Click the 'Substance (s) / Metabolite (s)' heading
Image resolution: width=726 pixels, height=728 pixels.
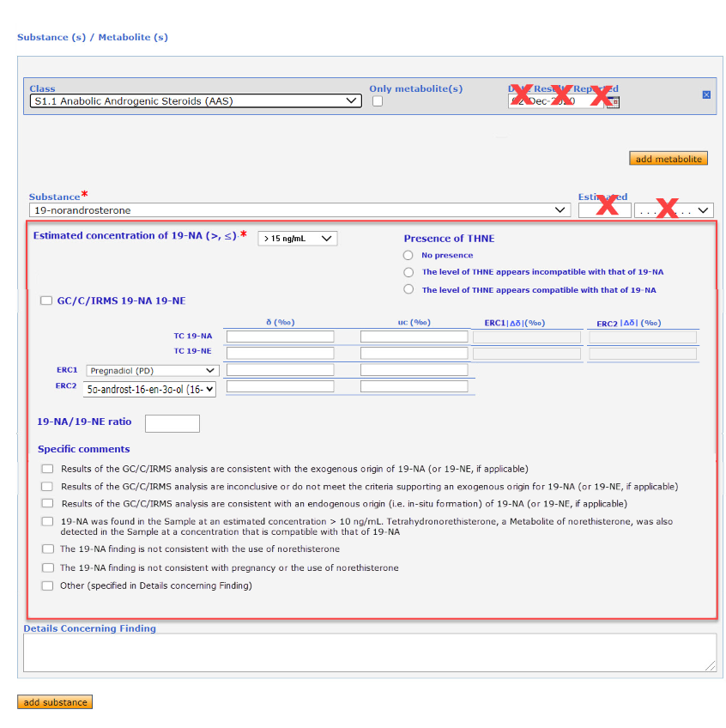click(93, 37)
